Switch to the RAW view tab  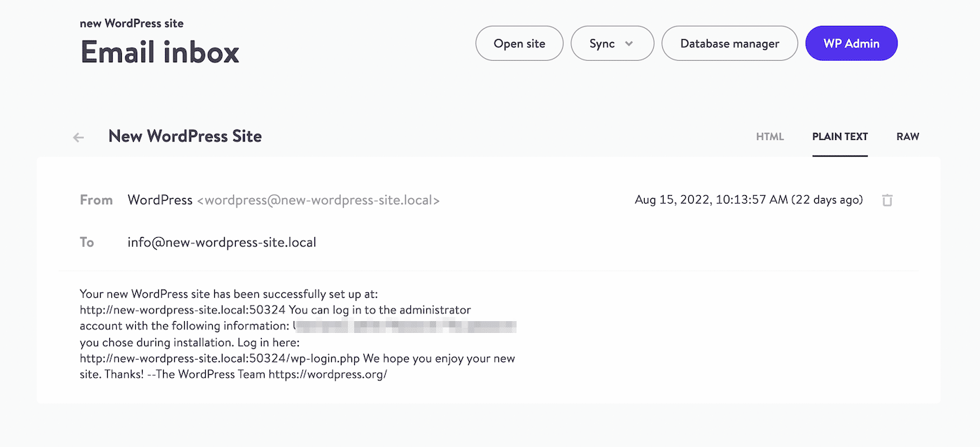(x=907, y=136)
